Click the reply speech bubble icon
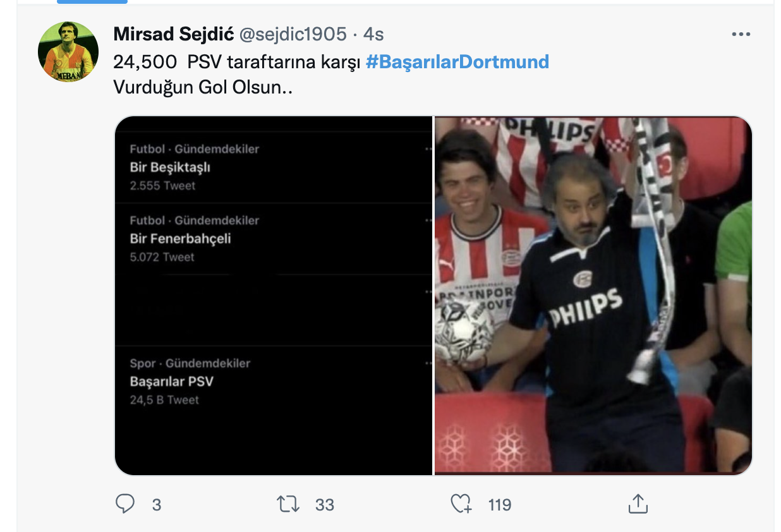 [x=126, y=504]
